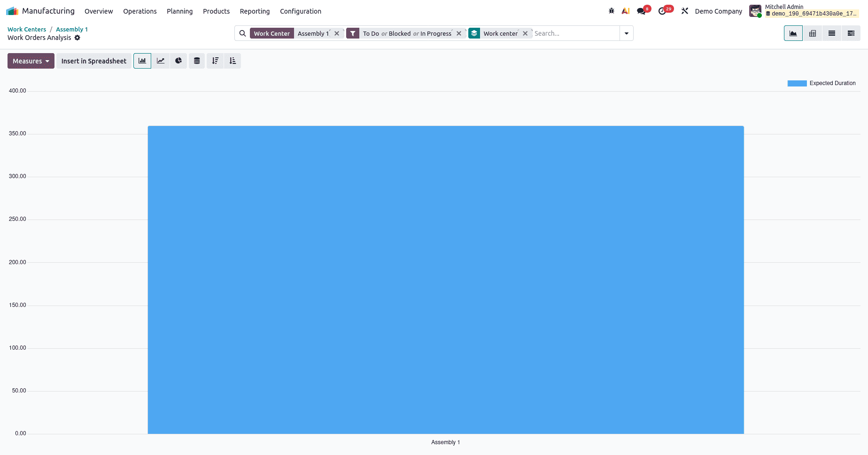Toggle ascending sort on the graph

point(232,61)
